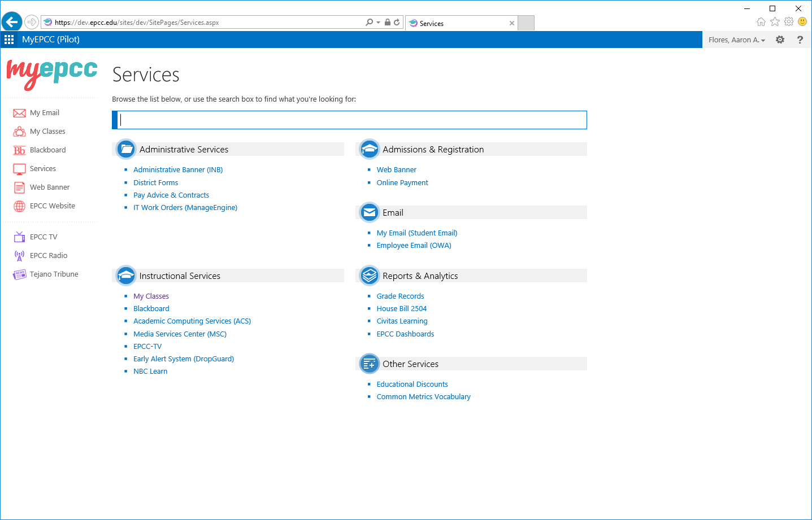This screenshot has height=520, width=812.
Task: Click the address bar search magnifier icon
Action: pos(369,23)
